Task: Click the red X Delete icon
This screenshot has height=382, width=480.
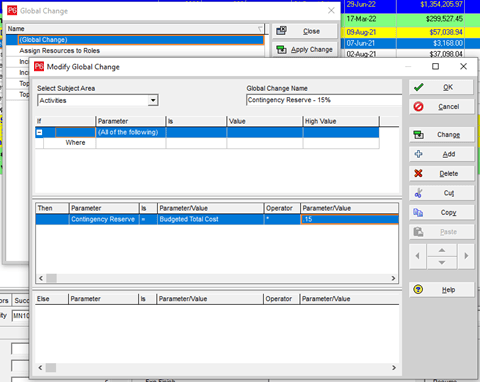Action: click(x=418, y=173)
